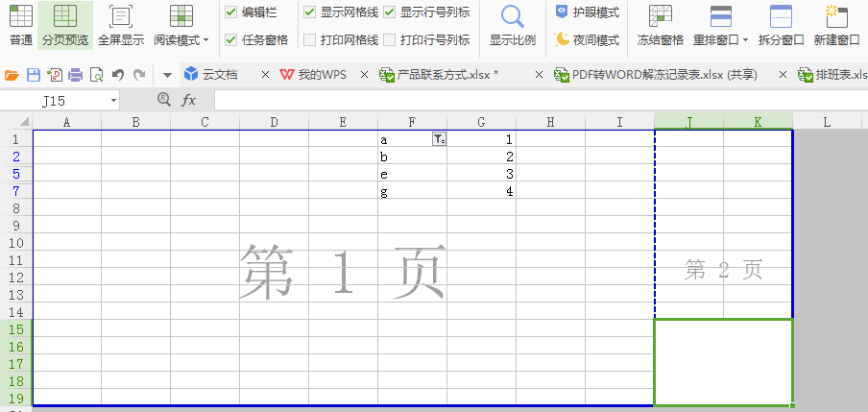Screen dimensions: 868x412
Task: Click cell containing 'b'
Action: [413, 157]
